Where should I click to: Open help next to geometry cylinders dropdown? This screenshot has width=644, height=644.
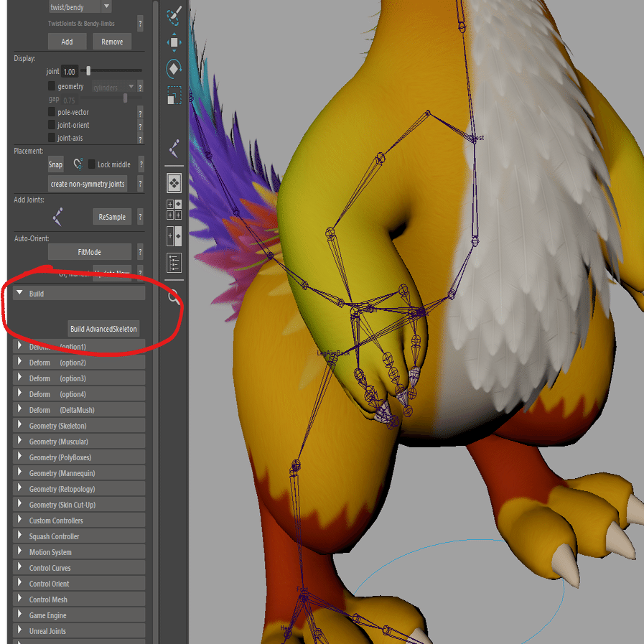141,87
